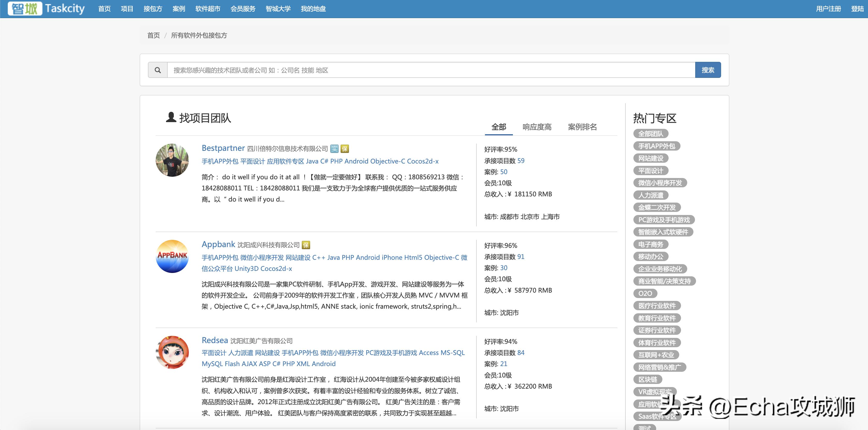Image resolution: width=868 pixels, height=430 pixels.
Task: Select the 全部 tab
Action: pyautogui.click(x=499, y=127)
